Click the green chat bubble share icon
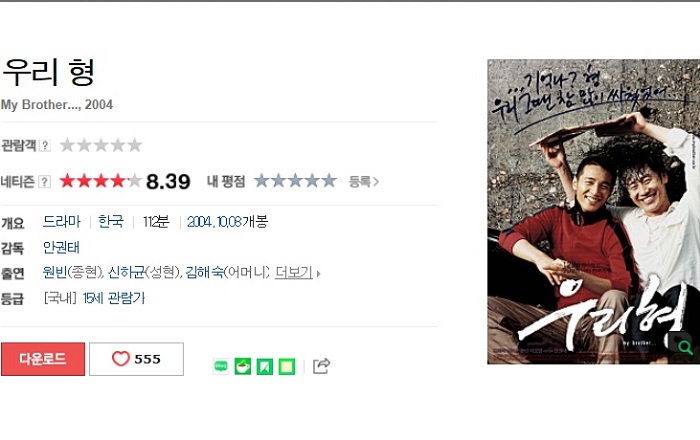 221,366
